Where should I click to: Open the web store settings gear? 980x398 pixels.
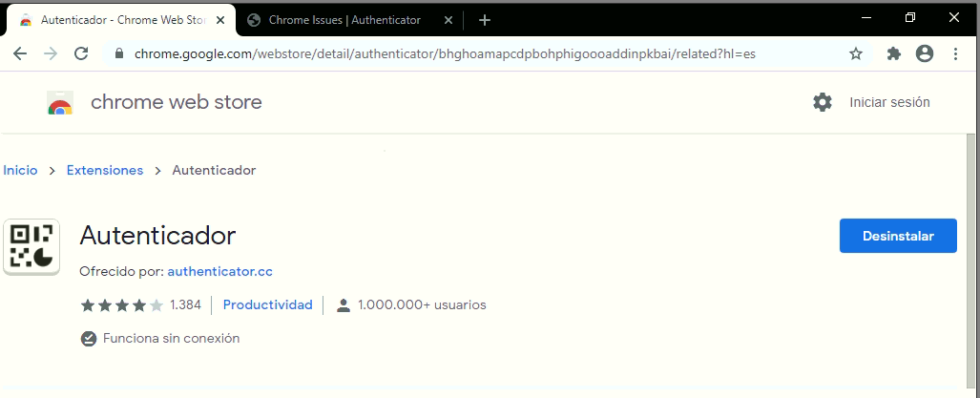823,102
